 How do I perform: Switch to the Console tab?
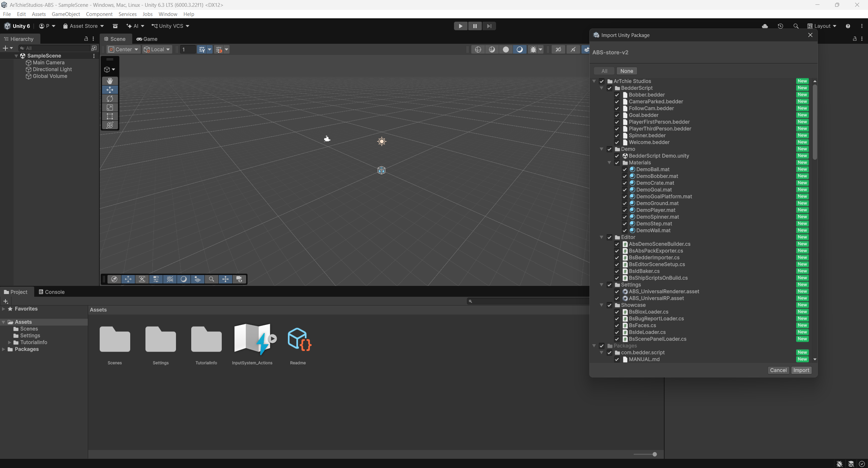(52, 292)
